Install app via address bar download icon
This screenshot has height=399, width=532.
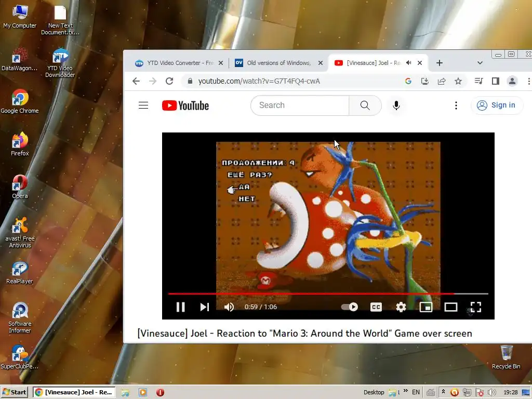pyautogui.click(x=425, y=81)
